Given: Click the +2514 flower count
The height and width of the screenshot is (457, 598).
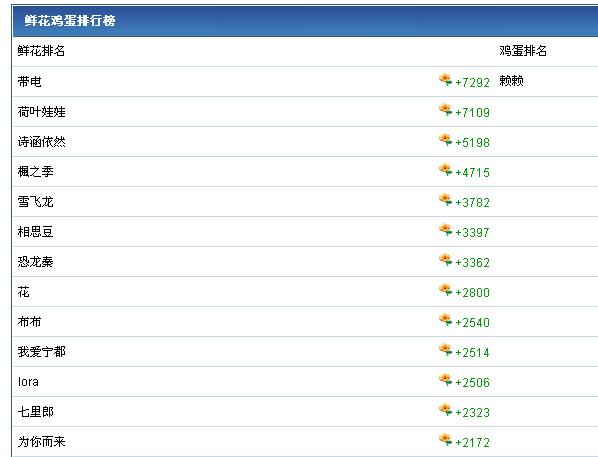Looking at the screenshot, I should point(473,352).
